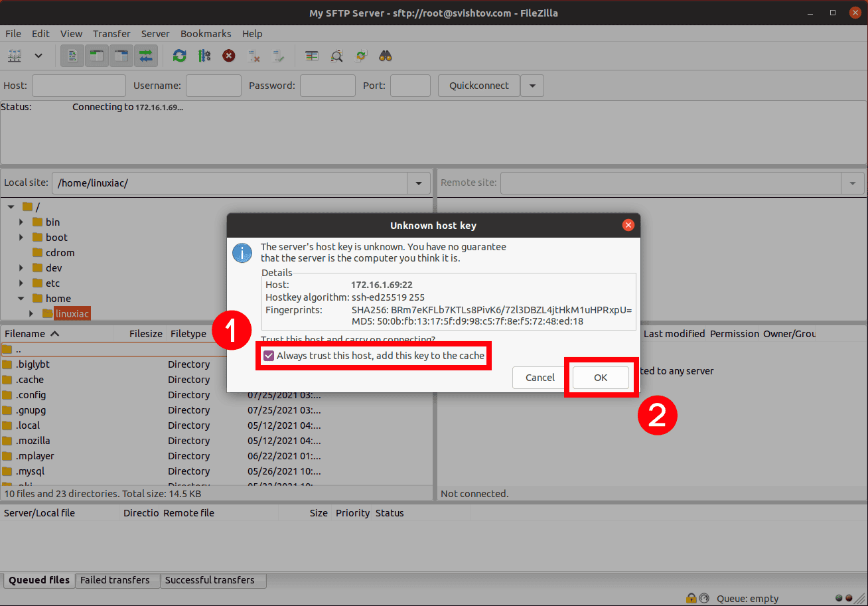
Task: Cancel the Unknown host key dialog
Action: (x=538, y=377)
